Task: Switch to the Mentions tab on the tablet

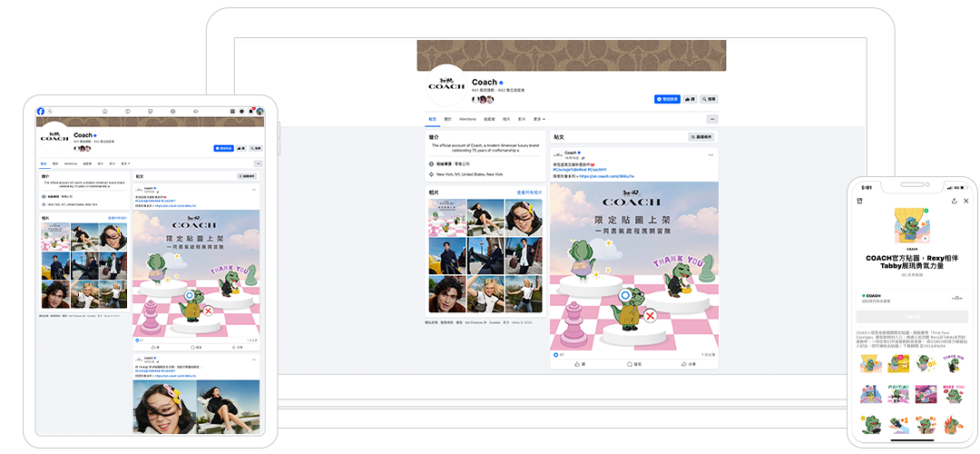Action: 71,163
